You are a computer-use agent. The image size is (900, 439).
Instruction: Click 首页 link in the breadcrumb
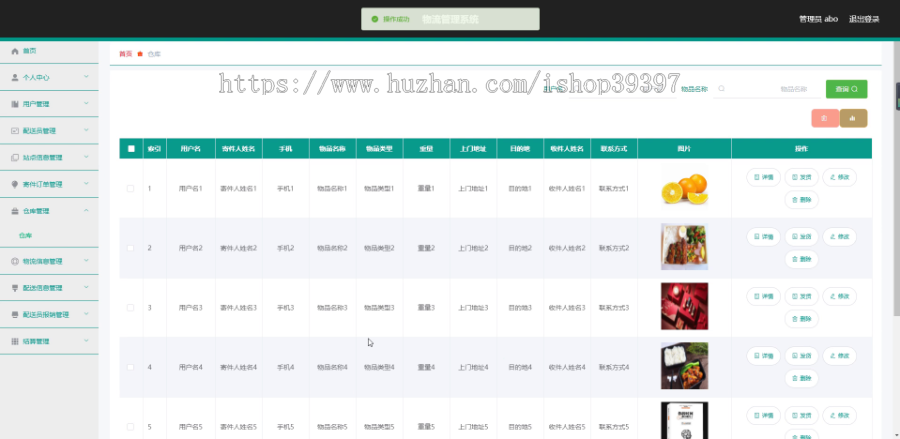(x=126, y=54)
